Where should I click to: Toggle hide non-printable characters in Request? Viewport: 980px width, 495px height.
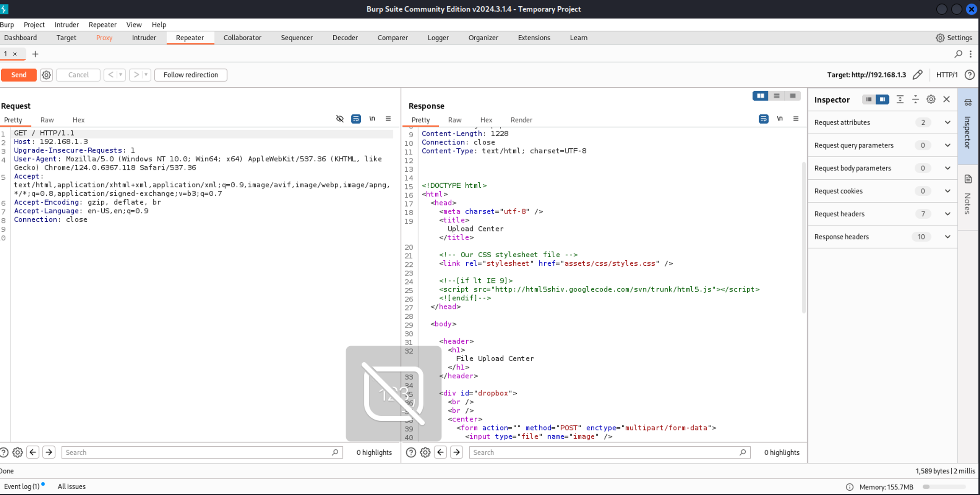pos(340,119)
